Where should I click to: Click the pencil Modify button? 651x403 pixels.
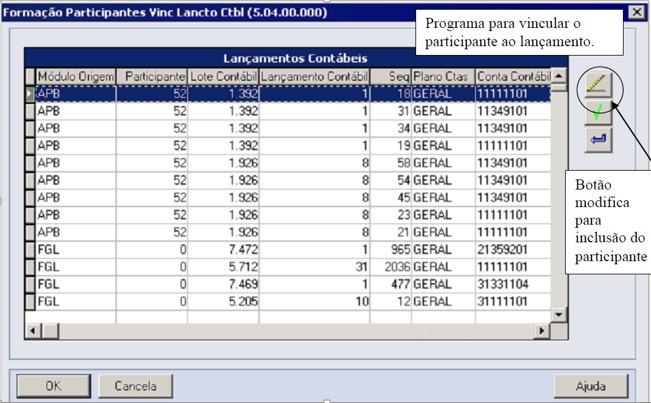coord(598,85)
